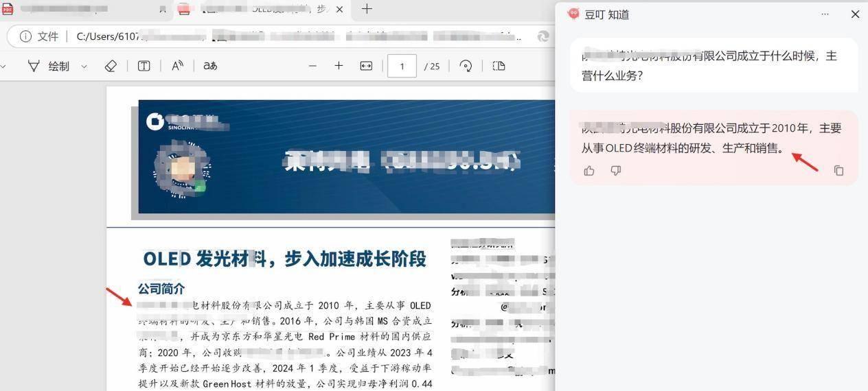868x391 pixels.
Task: Toggle page view layout icon
Action: point(499,66)
